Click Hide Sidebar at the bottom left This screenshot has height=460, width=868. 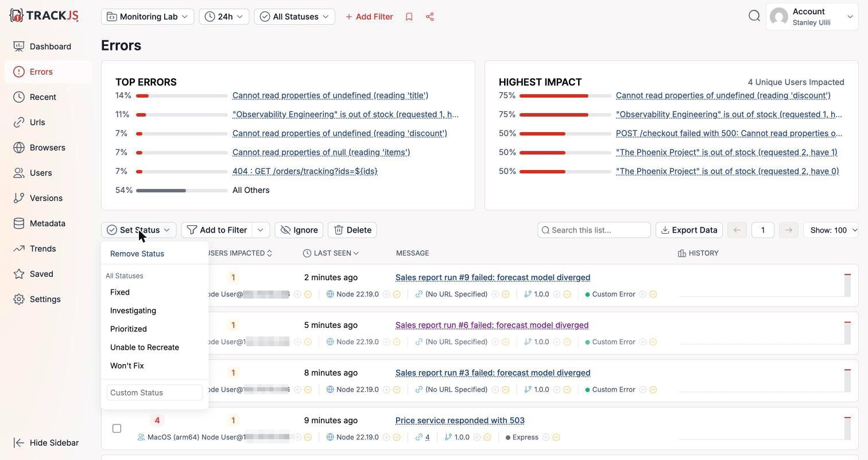[46, 443]
